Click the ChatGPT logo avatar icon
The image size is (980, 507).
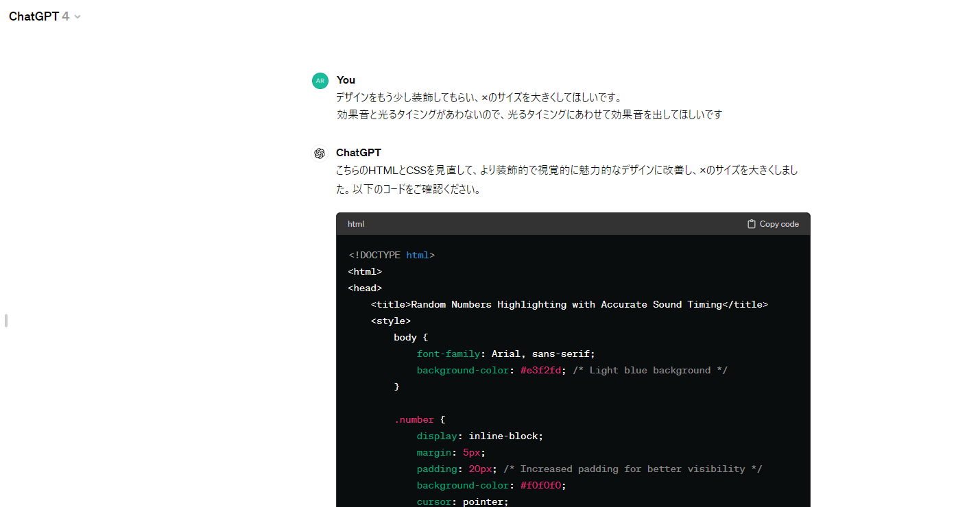(x=320, y=153)
